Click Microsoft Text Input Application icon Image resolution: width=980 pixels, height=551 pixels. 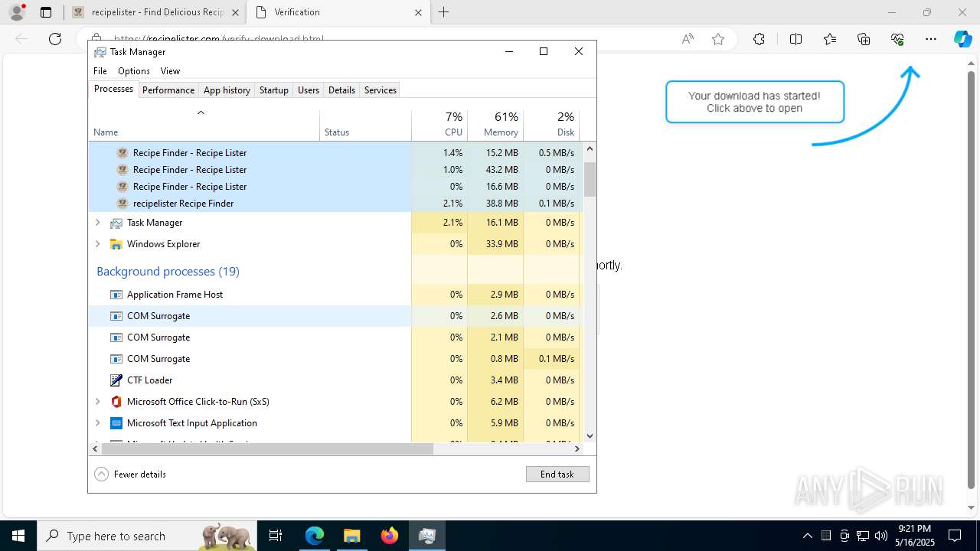pyautogui.click(x=116, y=423)
